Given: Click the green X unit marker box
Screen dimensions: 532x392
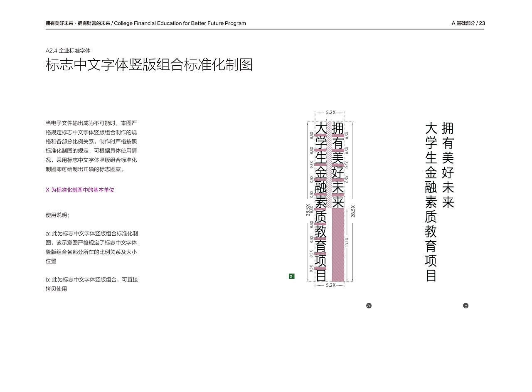Looking at the screenshot, I should pyautogui.click(x=292, y=276).
